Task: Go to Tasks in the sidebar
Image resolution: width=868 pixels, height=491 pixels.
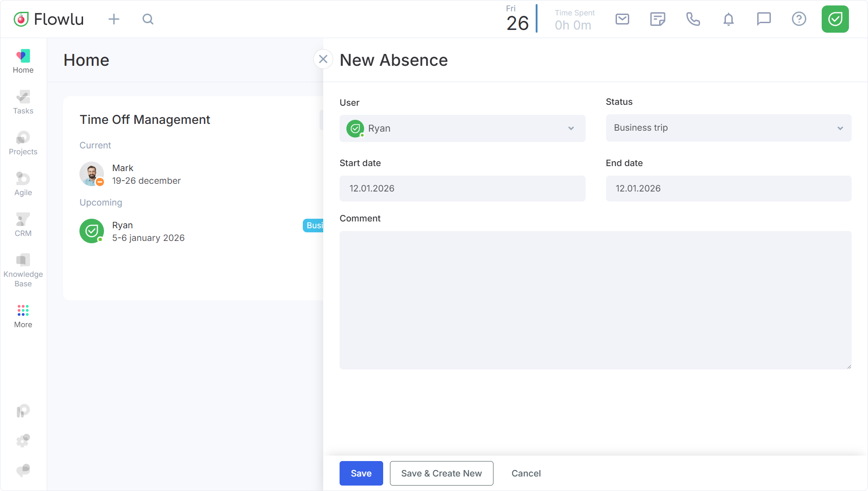Action: (x=23, y=102)
